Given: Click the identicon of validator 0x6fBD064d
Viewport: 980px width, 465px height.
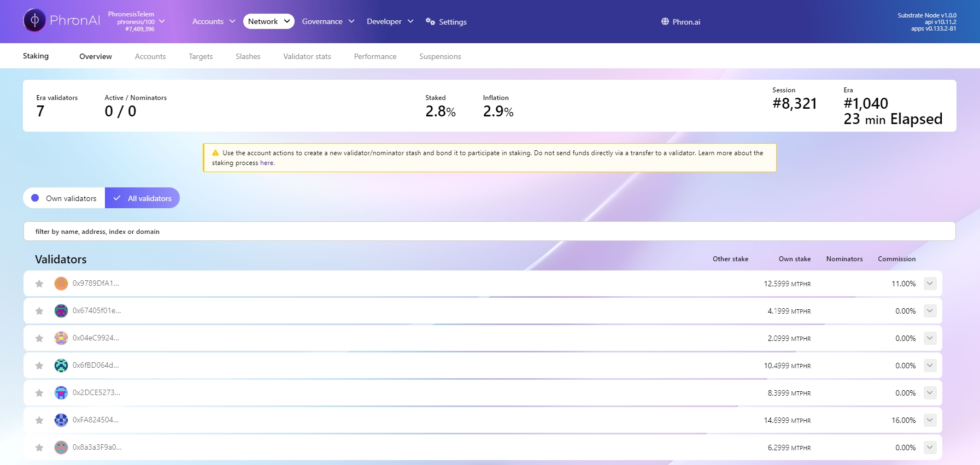Looking at the screenshot, I should click(61, 366).
